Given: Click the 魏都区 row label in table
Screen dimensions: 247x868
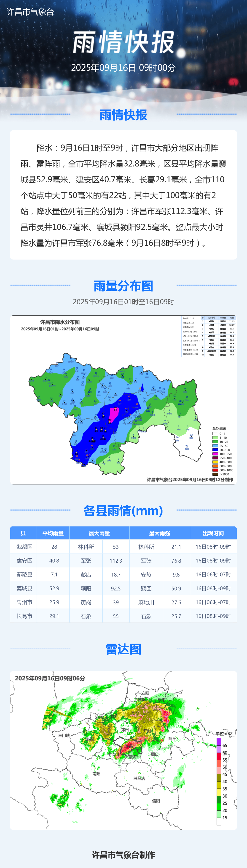Looking at the screenshot, I should (x=24, y=547).
